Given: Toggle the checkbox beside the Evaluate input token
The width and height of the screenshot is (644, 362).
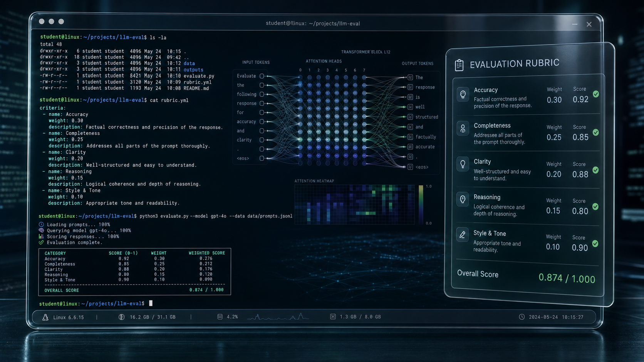Looking at the screenshot, I should click(262, 76).
